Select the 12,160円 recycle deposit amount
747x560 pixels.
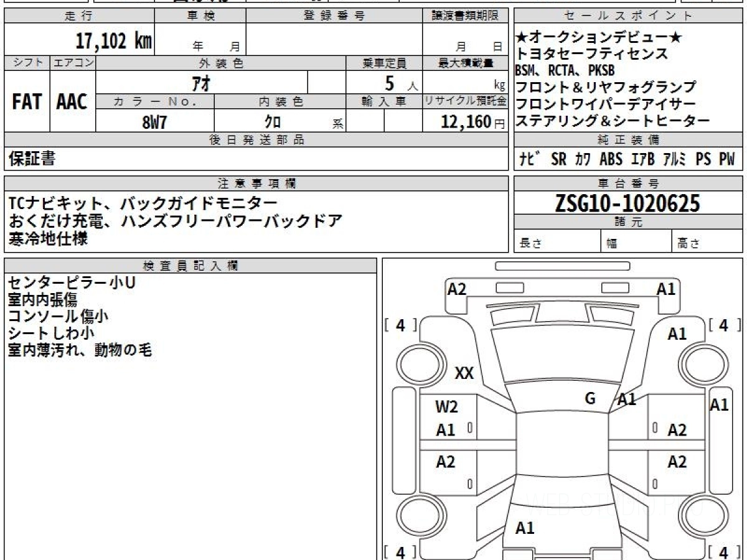pyautogui.click(x=473, y=122)
